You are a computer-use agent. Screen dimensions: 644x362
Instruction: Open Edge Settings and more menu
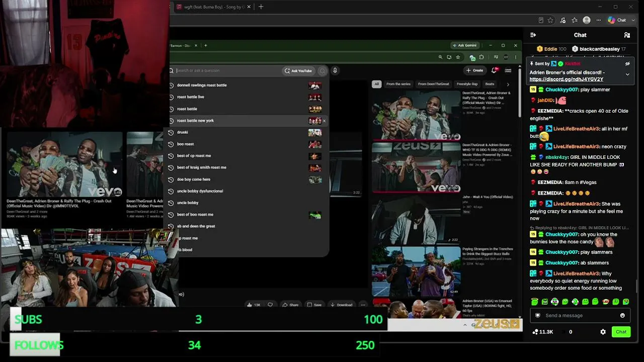click(x=598, y=20)
